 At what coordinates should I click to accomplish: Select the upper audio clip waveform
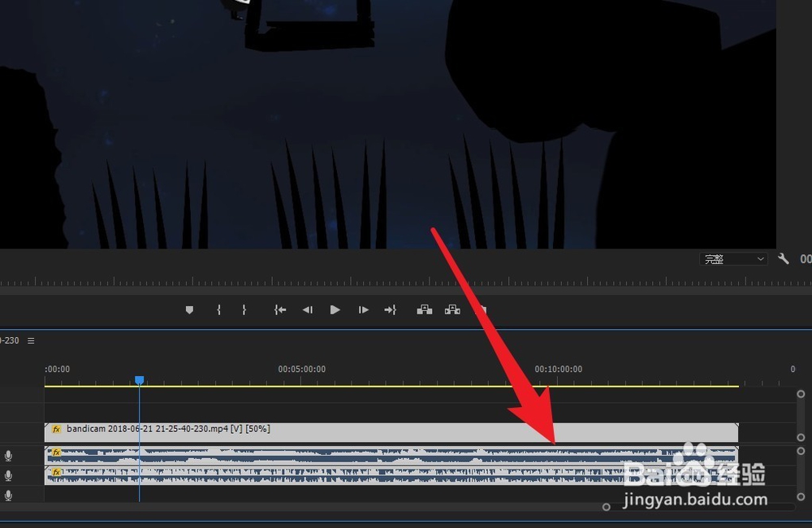[391, 456]
